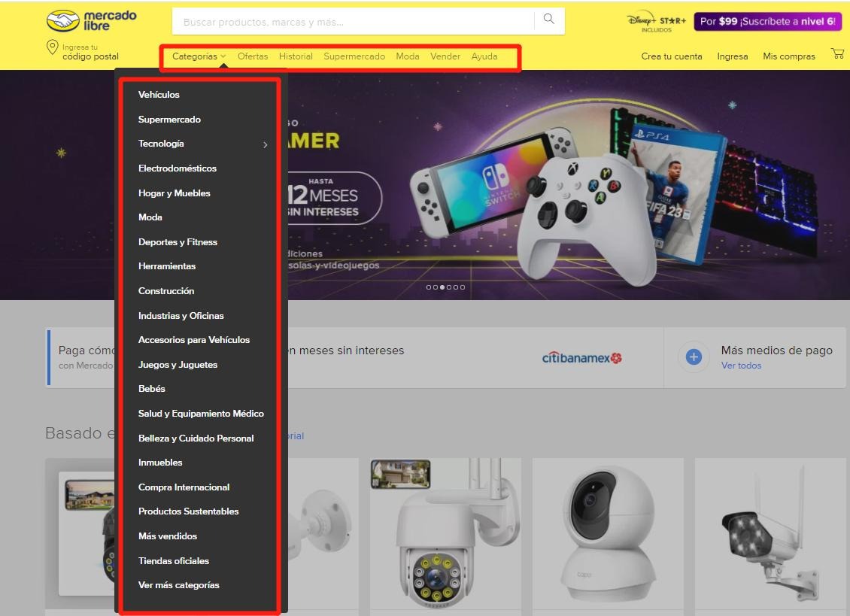Click the search magnifying glass icon
The image size is (850, 616).
(549, 20)
